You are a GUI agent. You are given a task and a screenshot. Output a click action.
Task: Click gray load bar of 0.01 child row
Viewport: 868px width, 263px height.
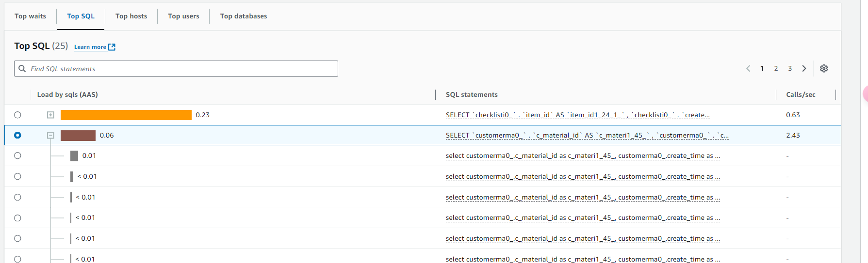(74, 155)
